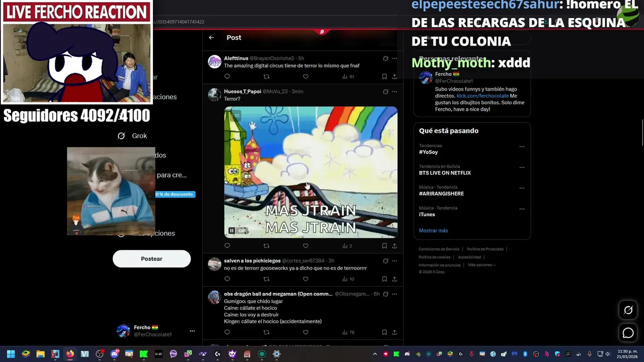Reply to Alefttinus's post
Screen dimensions: 644x362
pyautogui.click(x=227, y=77)
